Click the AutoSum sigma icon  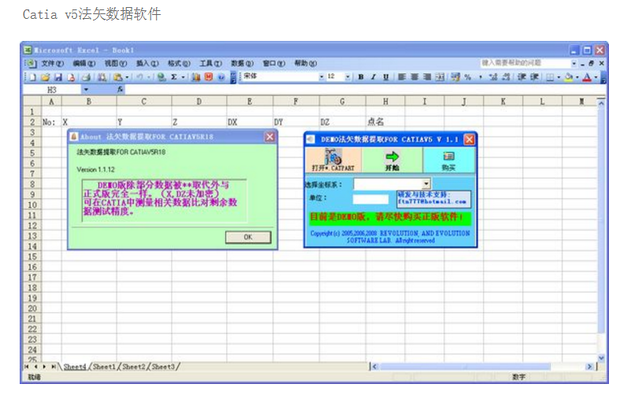tap(174, 77)
